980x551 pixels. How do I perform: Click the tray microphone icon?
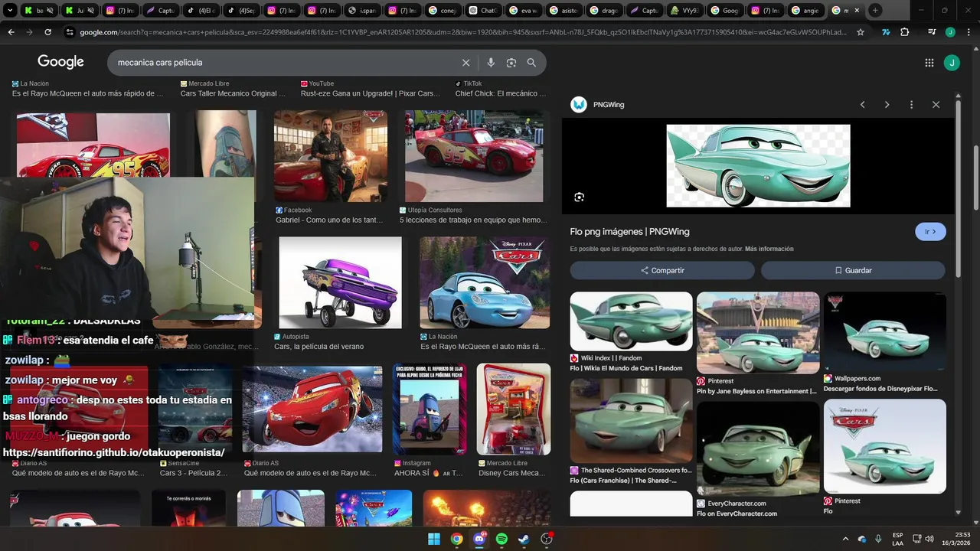click(x=878, y=539)
